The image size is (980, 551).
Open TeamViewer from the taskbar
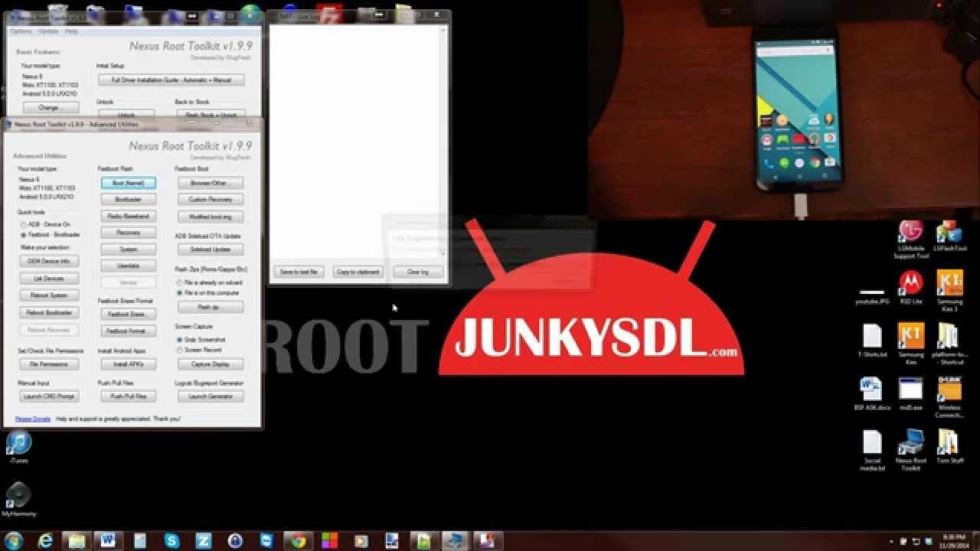(x=266, y=541)
